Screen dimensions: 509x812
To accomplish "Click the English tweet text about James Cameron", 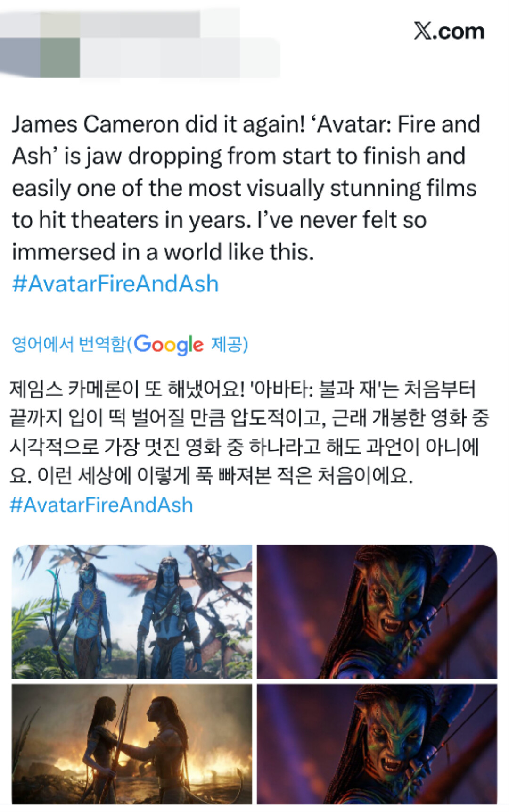I will [x=246, y=188].
